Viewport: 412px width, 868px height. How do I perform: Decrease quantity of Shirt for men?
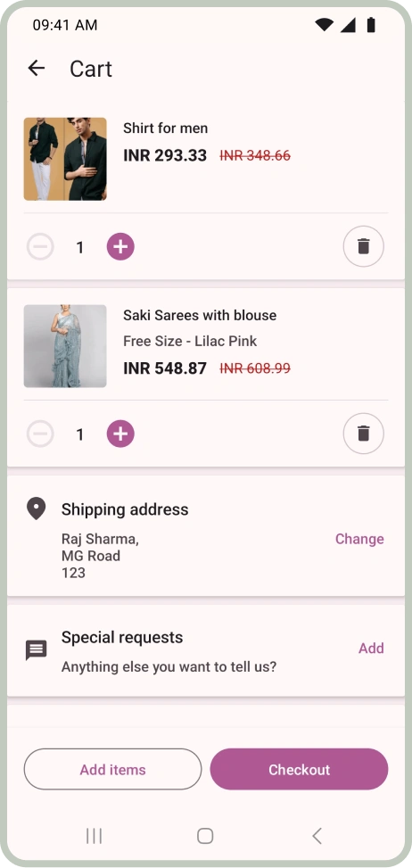[40, 246]
